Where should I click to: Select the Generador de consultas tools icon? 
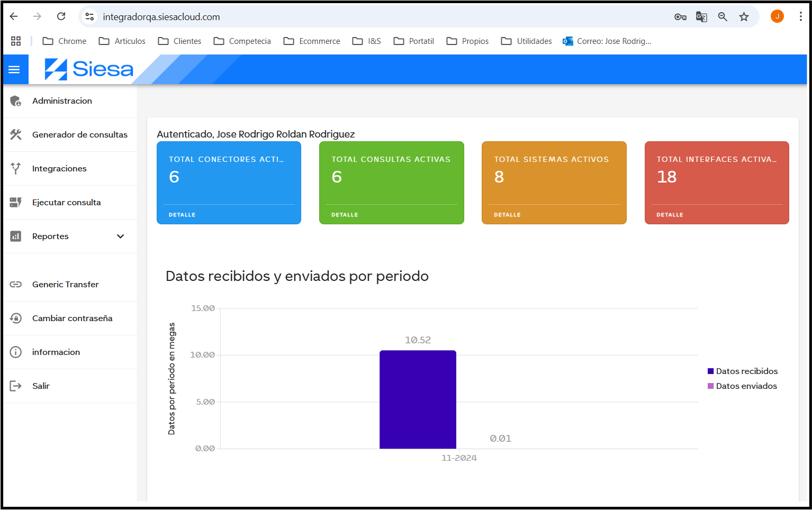15,134
